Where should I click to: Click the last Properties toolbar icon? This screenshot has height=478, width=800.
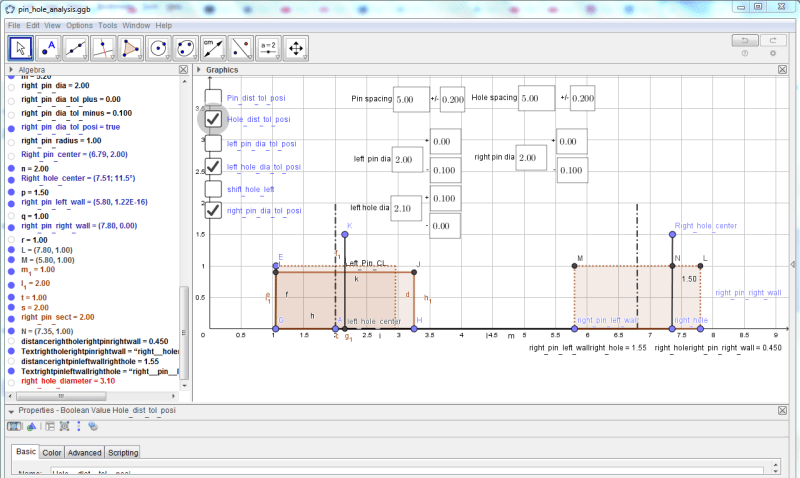coord(93,426)
